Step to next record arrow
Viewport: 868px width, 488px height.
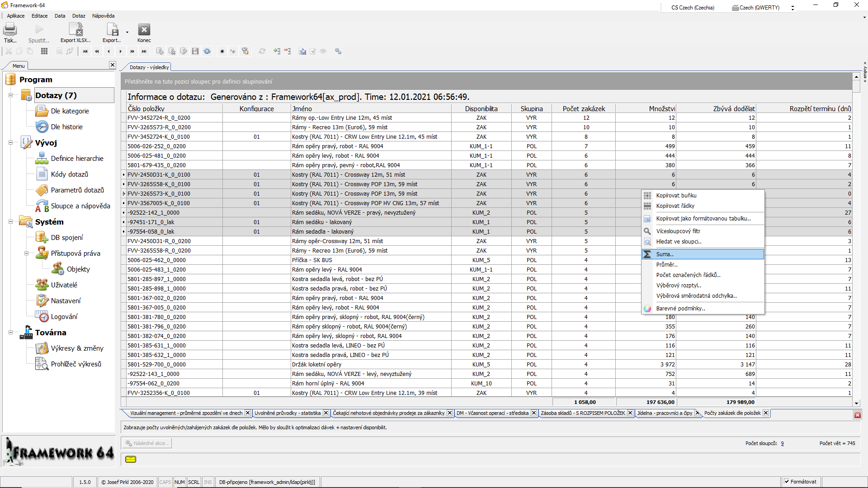tap(121, 51)
